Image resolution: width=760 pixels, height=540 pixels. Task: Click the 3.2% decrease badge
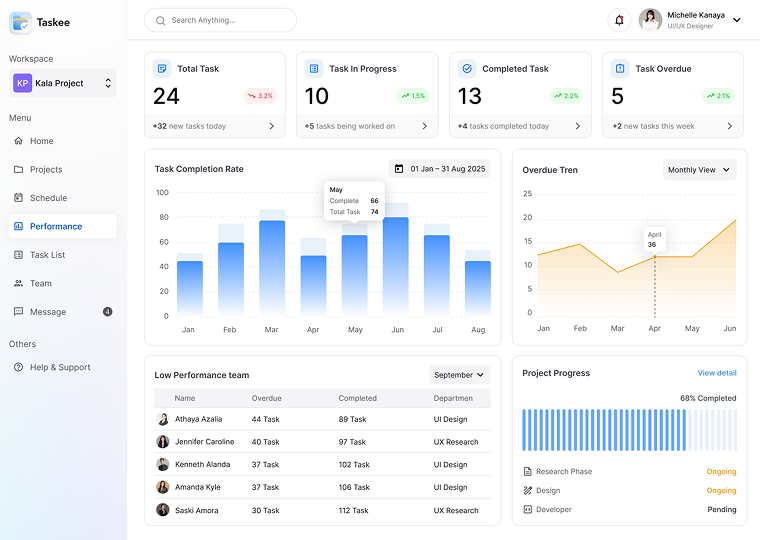(260, 96)
